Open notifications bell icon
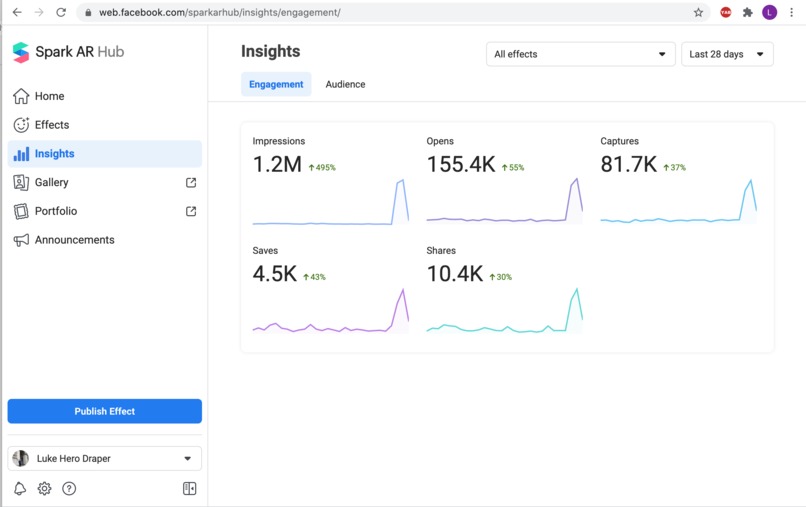 tap(20, 488)
